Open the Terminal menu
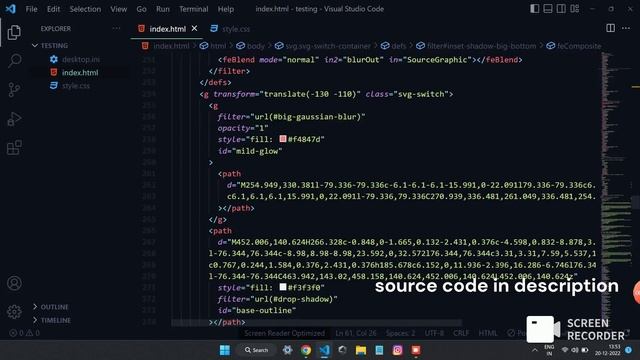This screenshot has height=360, width=640. coord(193,9)
